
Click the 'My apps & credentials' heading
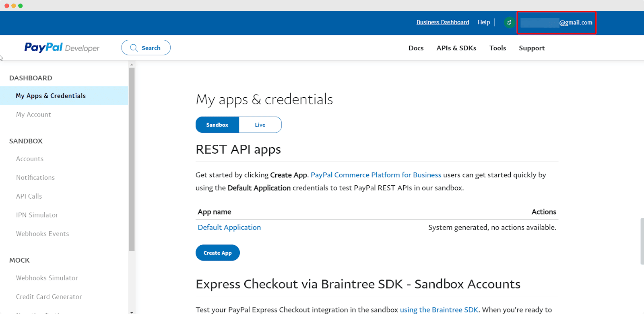pos(264,100)
